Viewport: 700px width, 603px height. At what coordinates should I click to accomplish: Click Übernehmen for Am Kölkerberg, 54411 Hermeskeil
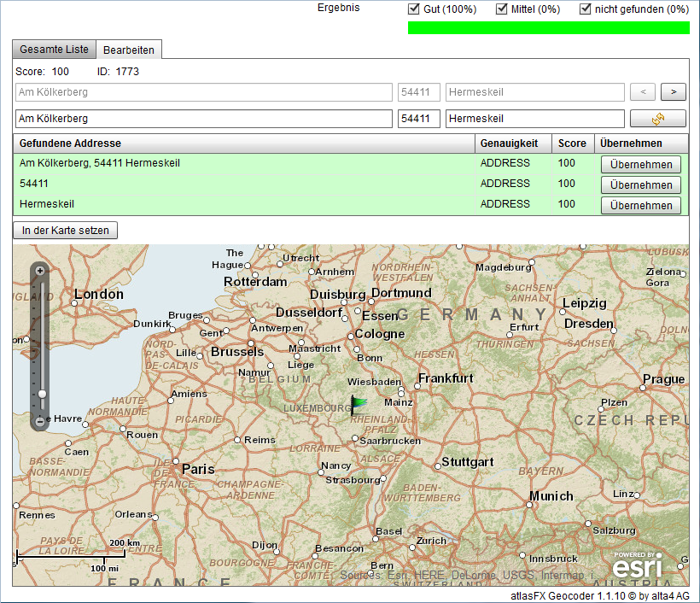coord(641,164)
